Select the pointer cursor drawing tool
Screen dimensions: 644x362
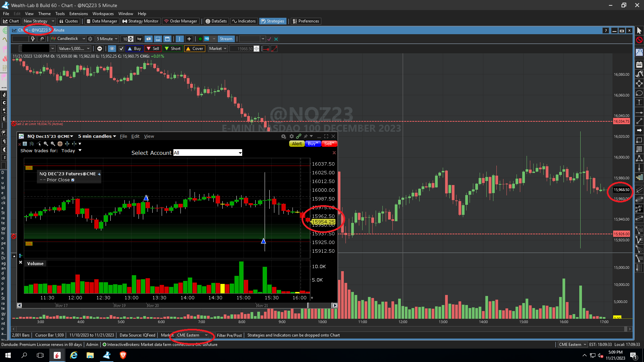point(639,31)
